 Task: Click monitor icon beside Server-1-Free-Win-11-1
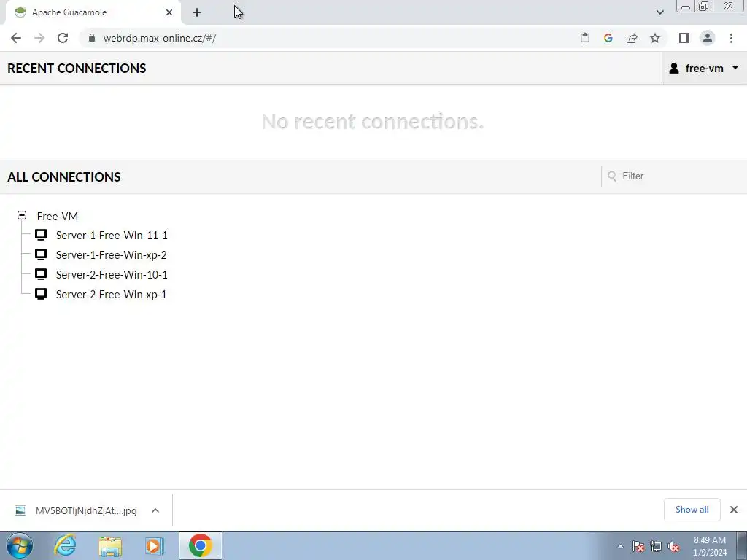(x=41, y=235)
